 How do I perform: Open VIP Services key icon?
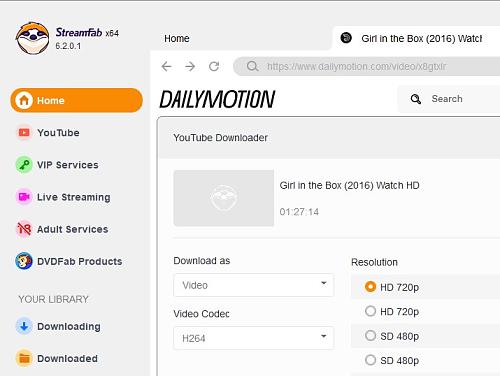pyautogui.click(x=24, y=165)
